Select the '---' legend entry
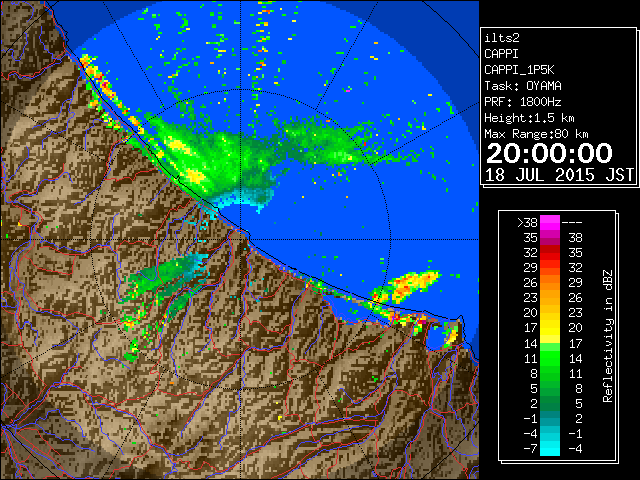This screenshot has height=480, width=640. coord(572,222)
